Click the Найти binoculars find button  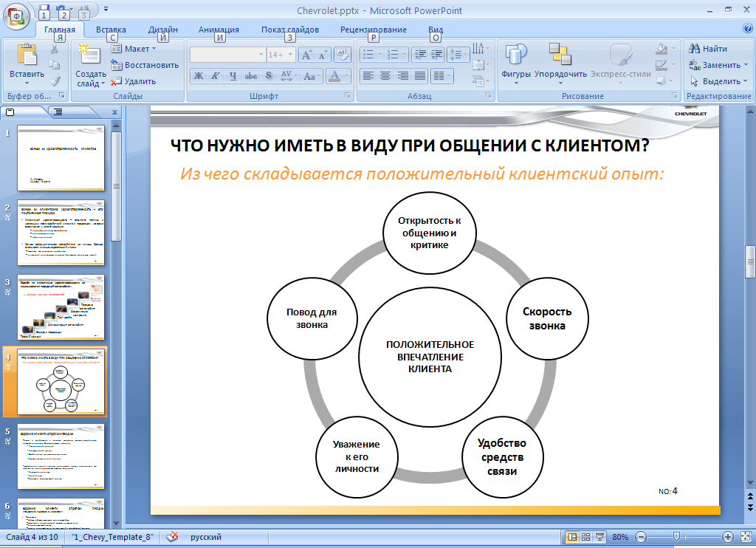click(x=708, y=49)
